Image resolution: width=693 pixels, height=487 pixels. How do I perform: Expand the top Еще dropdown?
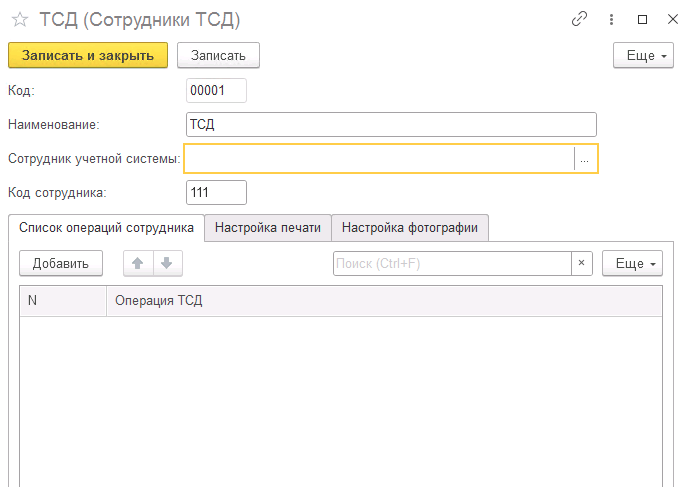[x=643, y=55]
